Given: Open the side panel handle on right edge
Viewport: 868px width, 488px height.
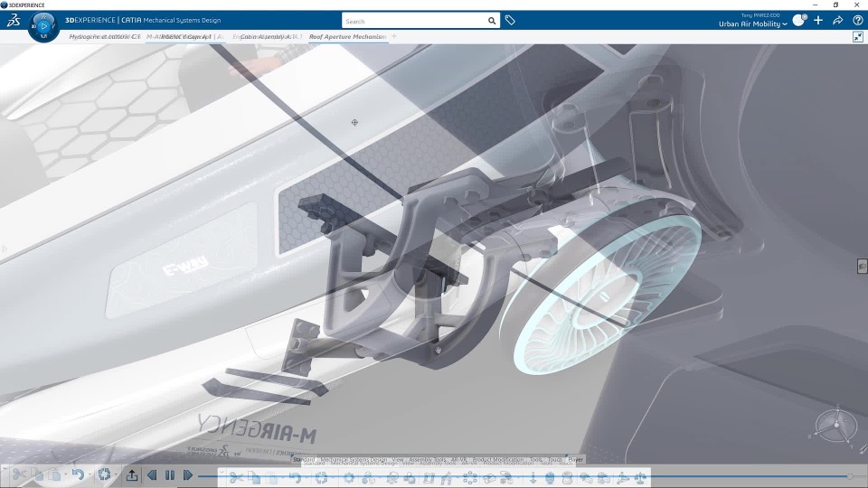Looking at the screenshot, I should coord(862,266).
